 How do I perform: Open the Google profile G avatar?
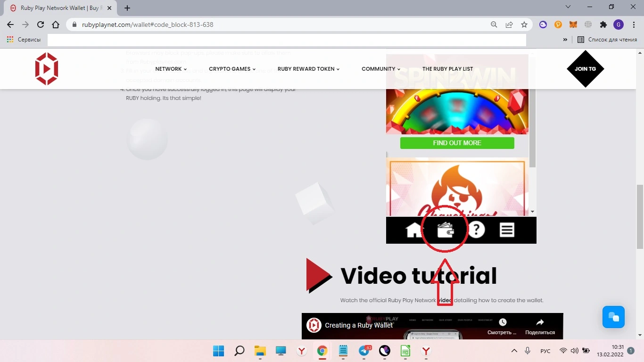619,25
